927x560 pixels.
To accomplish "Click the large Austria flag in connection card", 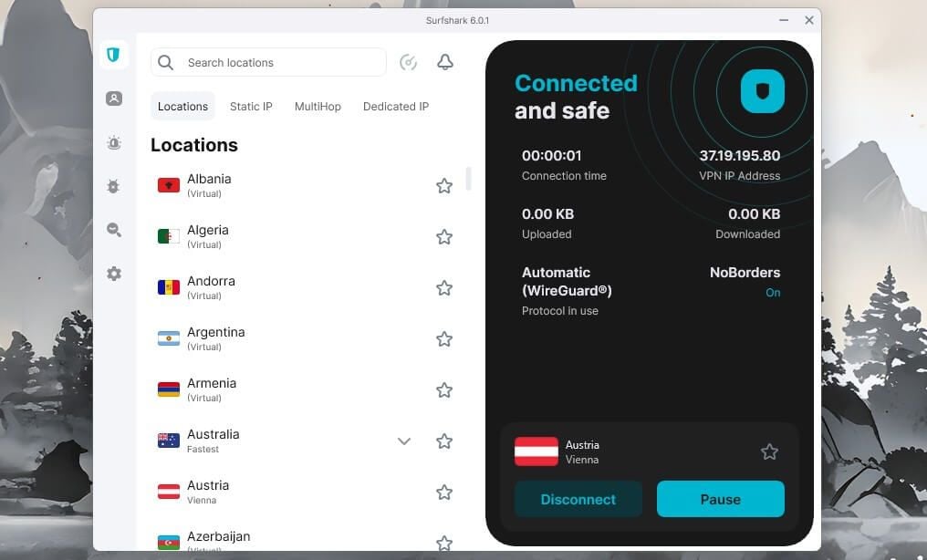I will [536, 451].
